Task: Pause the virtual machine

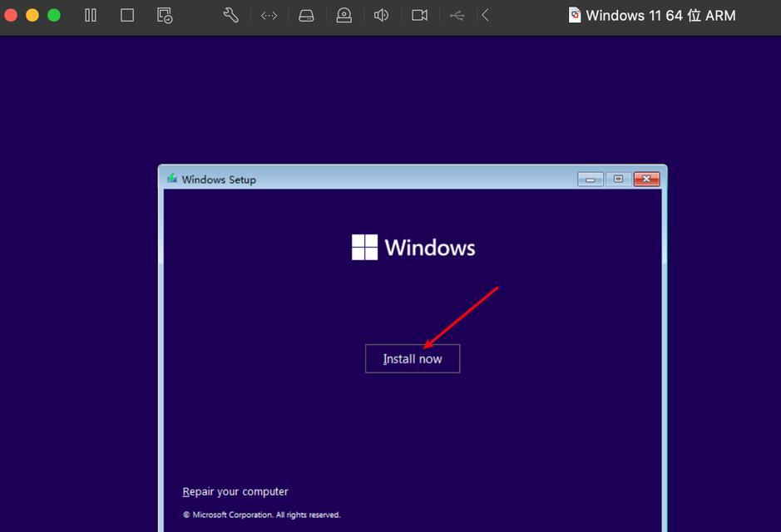Action: pos(90,16)
